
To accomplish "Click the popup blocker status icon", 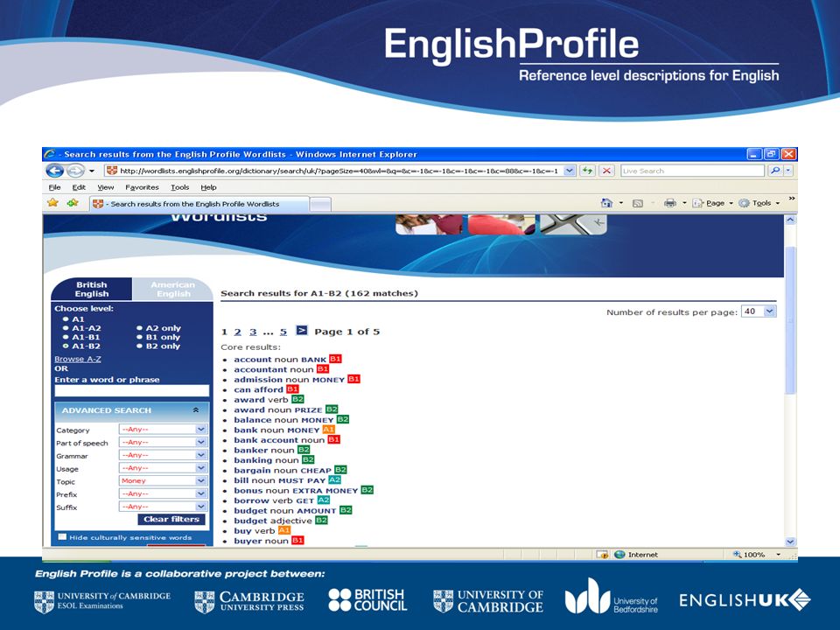I will point(602,555).
